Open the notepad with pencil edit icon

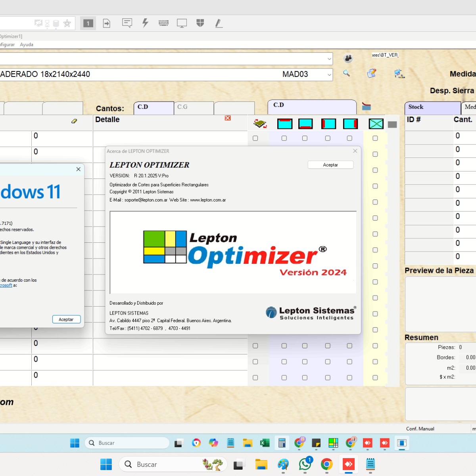click(x=371, y=73)
